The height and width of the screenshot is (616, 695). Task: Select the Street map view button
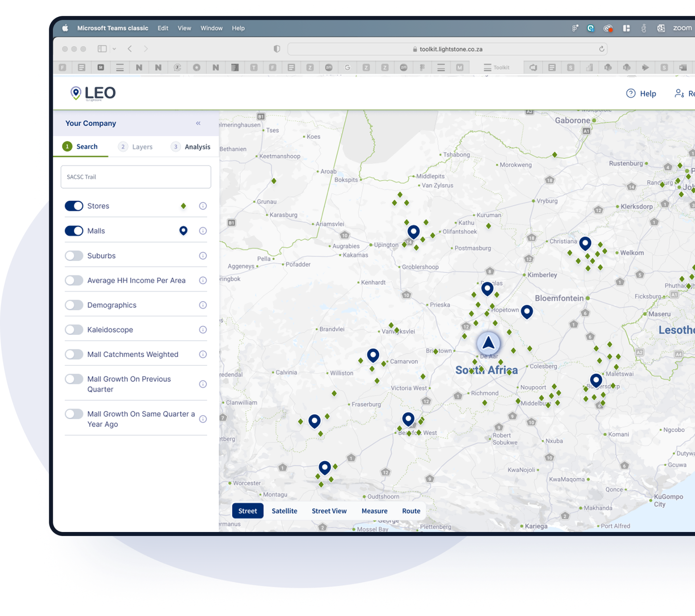pos(248,511)
